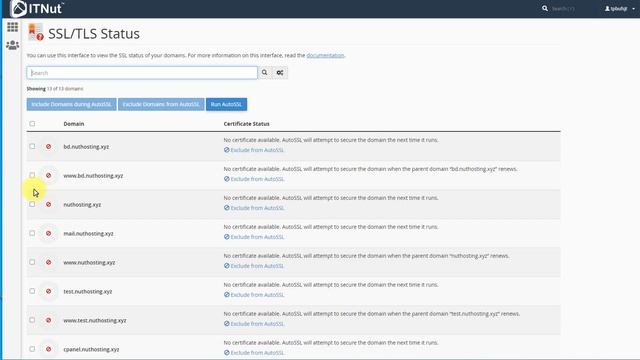Click the SSL/TLS Status page heading
The height and width of the screenshot is (360, 640).
tap(94, 33)
